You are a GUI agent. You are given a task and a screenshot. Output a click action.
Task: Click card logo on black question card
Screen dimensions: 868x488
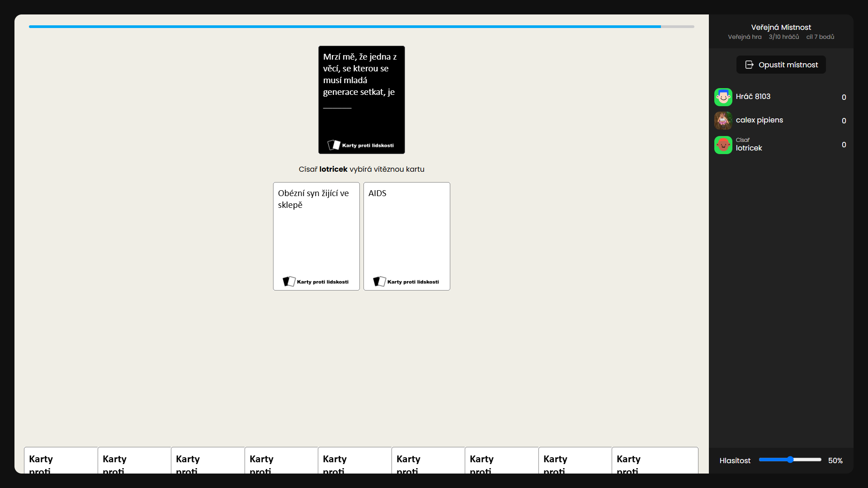pos(334,145)
